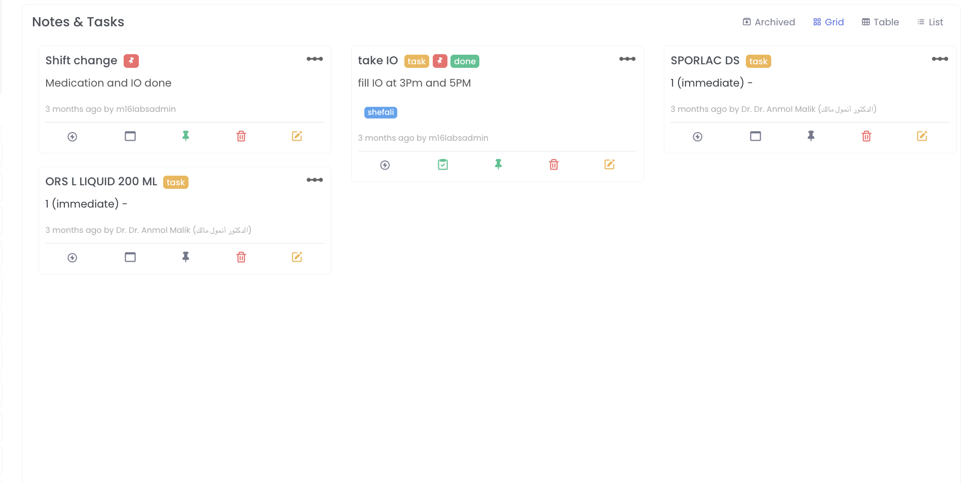The width and height of the screenshot is (980, 484).
Task: Delete the SPORLAC DS task
Action: pyautogui.click(x=866, y=136)
